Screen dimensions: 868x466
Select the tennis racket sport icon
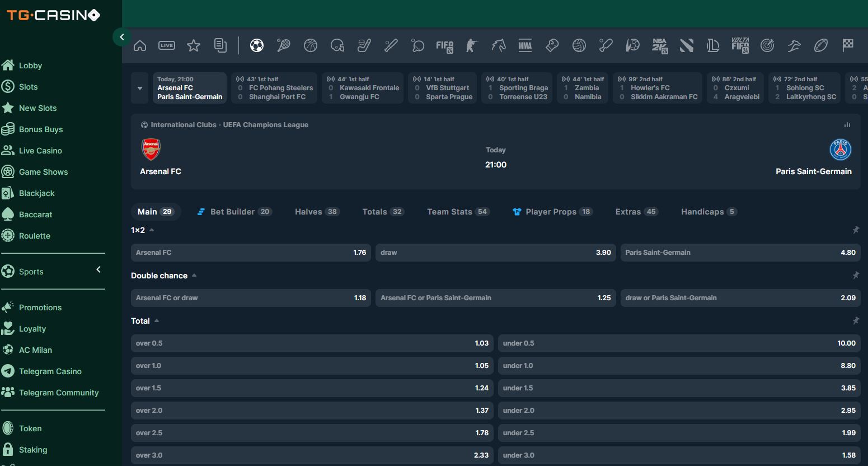pos(284,45)
